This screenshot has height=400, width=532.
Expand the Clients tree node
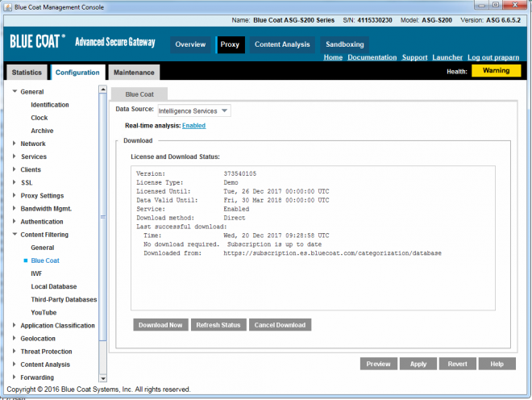pos(14,169)
